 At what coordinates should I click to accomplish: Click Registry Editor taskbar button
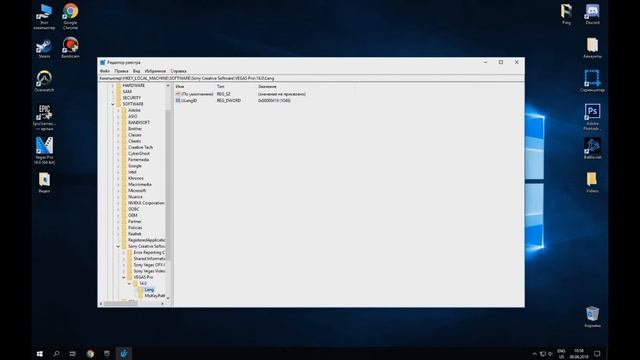[x=124, y=353]
